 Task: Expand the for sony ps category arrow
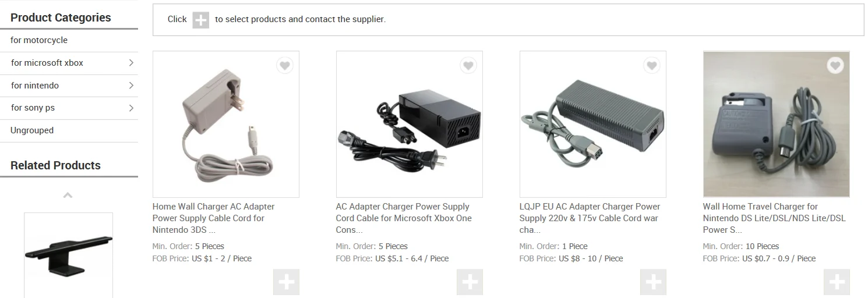click(131, 108)
